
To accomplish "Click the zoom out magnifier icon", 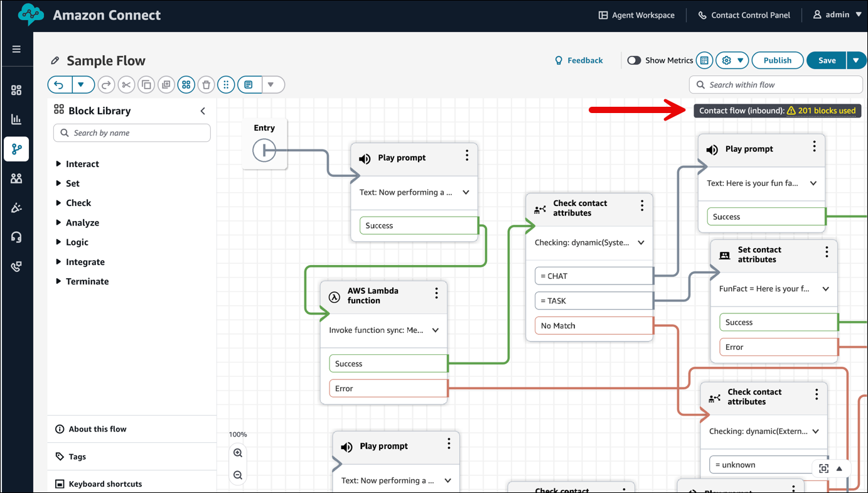I will (x=238, y=475).
